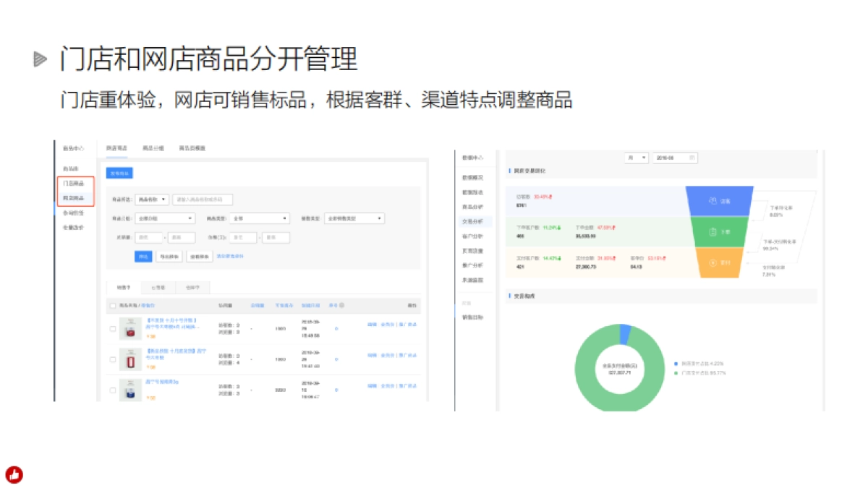Tick the select-all checkbox in the table header
This screenshot has width=868, height=488.
click(112, 306)
